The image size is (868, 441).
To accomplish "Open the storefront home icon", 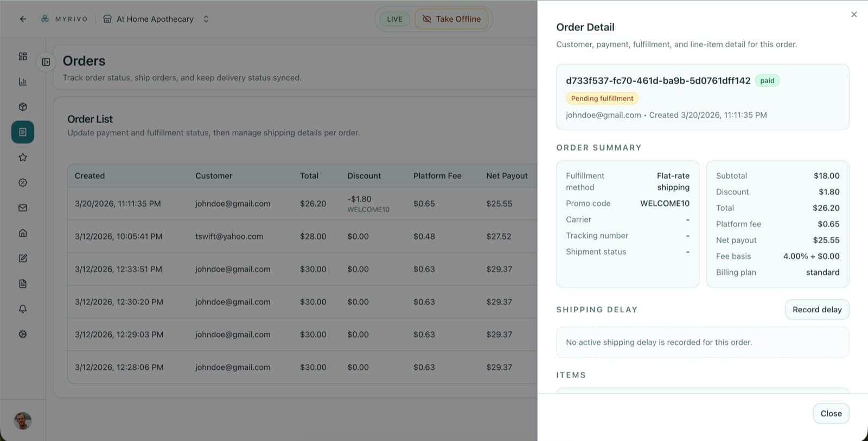I will coord(23,233).
